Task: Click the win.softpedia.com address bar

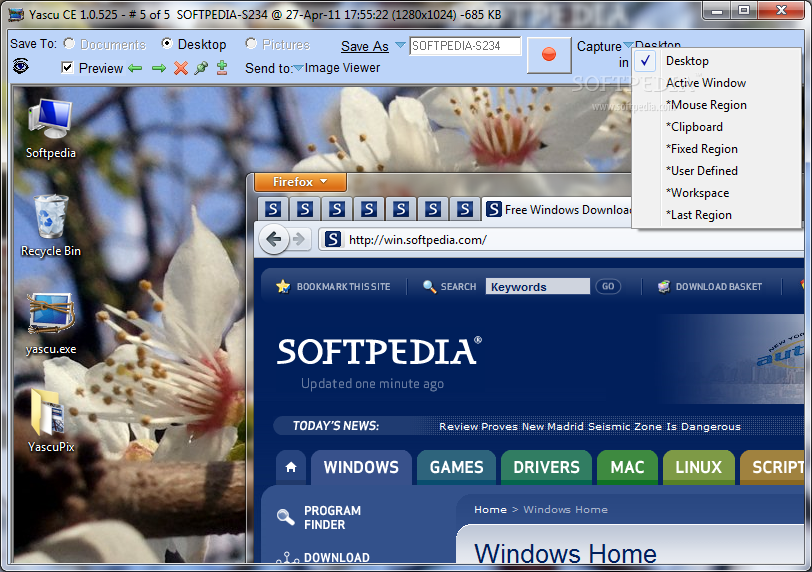Action: [x=562, y=240]
